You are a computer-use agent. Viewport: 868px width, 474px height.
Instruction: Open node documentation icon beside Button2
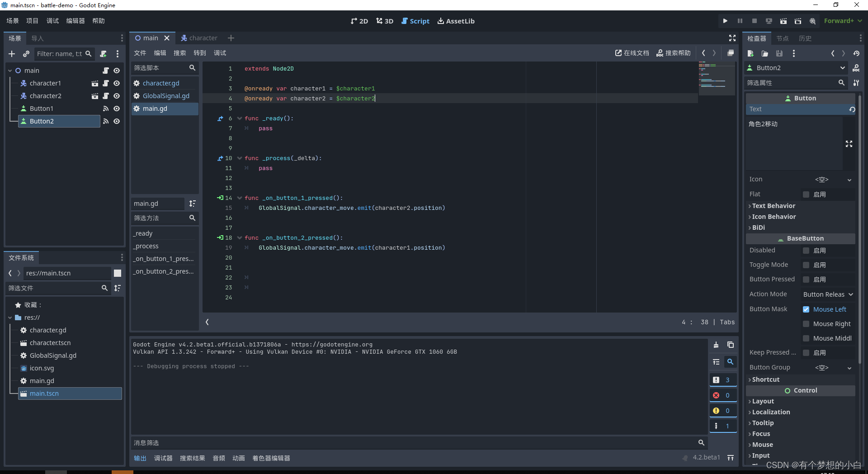tap(856, 68)
